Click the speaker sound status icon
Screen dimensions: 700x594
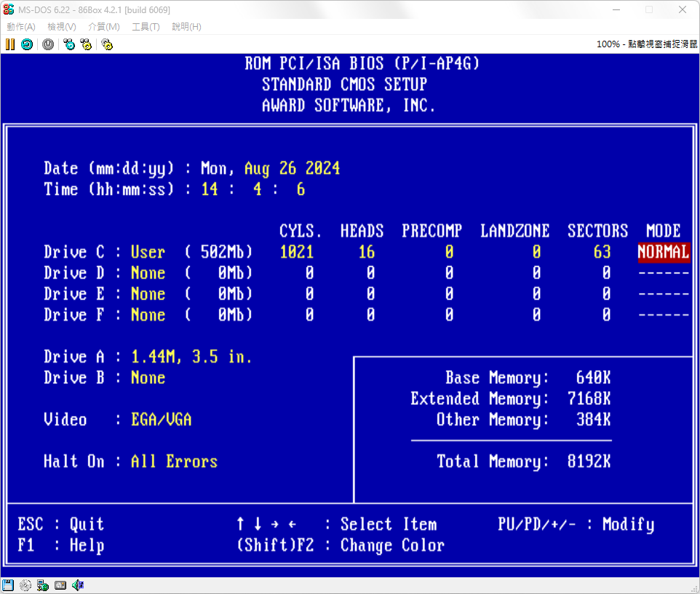coord(78,585)
